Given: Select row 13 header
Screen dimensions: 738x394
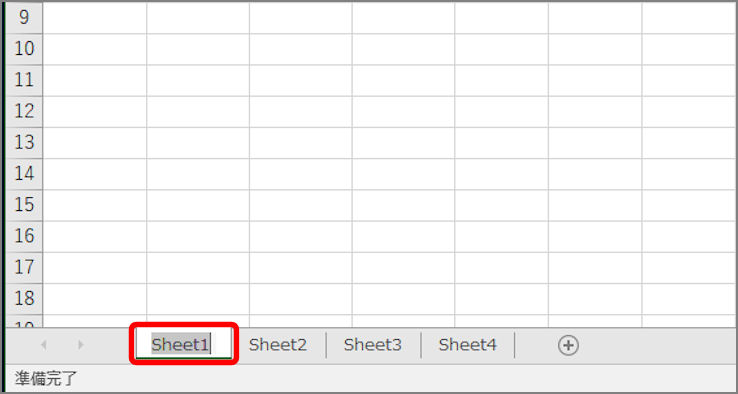Looking at the screenshot, I should point(24,143).
